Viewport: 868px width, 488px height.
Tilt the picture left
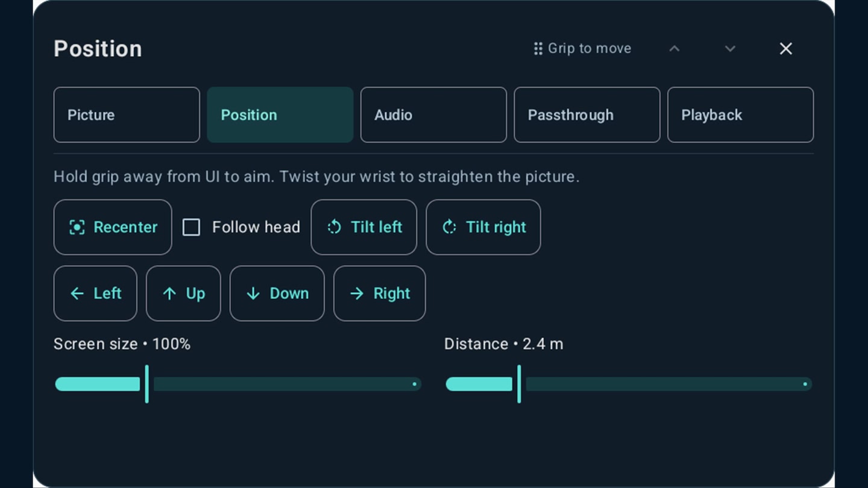(x=364, y=227)
